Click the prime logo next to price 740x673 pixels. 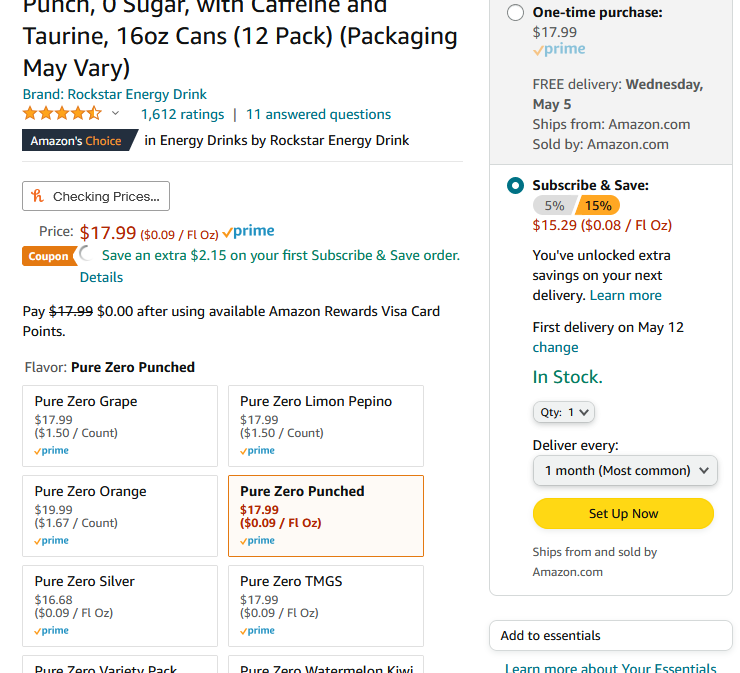(x=249, y=231)
